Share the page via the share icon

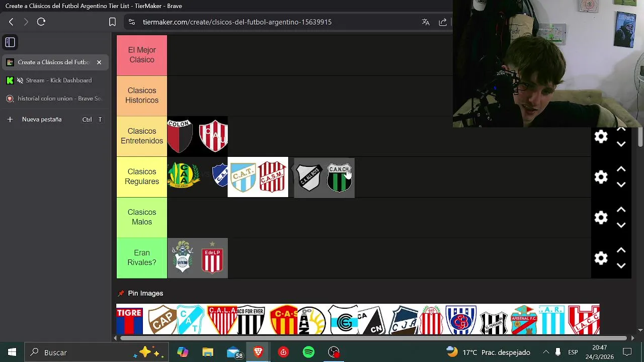click(x=443, y=22)
